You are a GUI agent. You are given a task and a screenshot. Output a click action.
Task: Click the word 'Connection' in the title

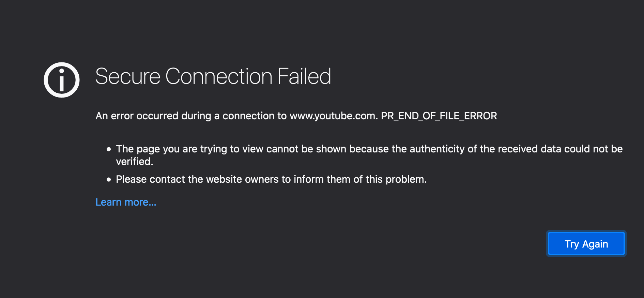point(219,76)
